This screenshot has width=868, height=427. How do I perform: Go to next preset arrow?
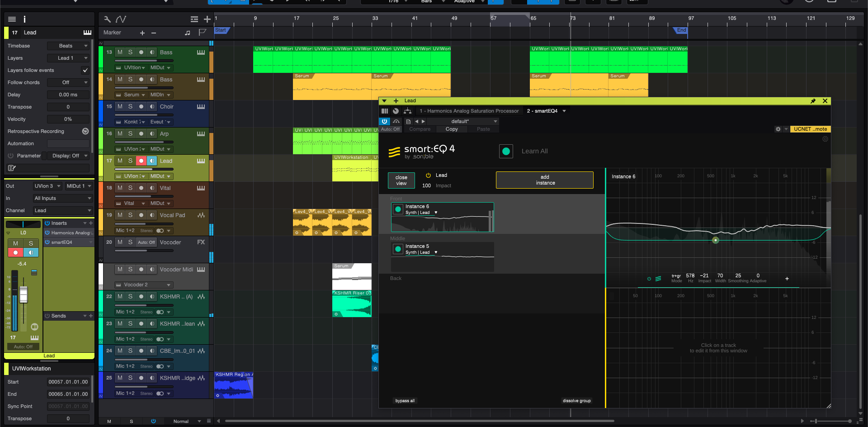[x=423, y=121]
